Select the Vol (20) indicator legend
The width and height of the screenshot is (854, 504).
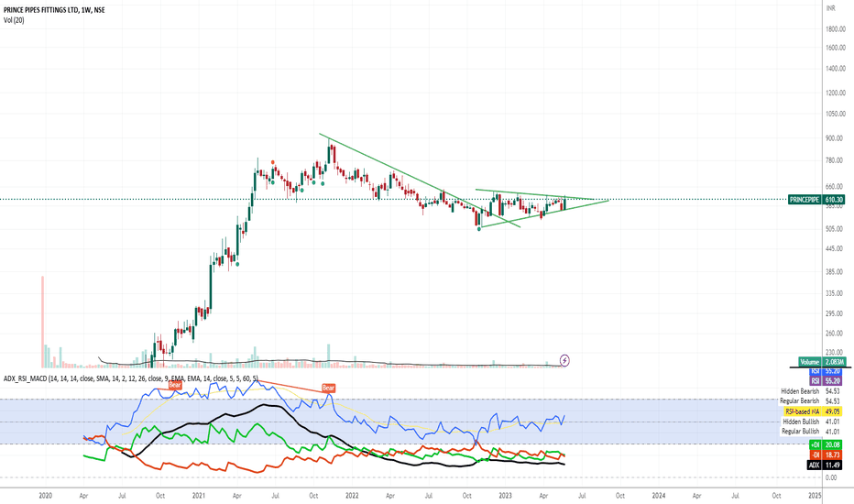tap(14, 20)
